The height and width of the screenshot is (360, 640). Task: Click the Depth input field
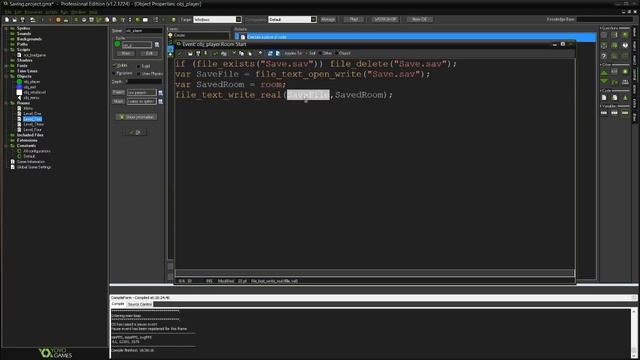tap(143, 82)
